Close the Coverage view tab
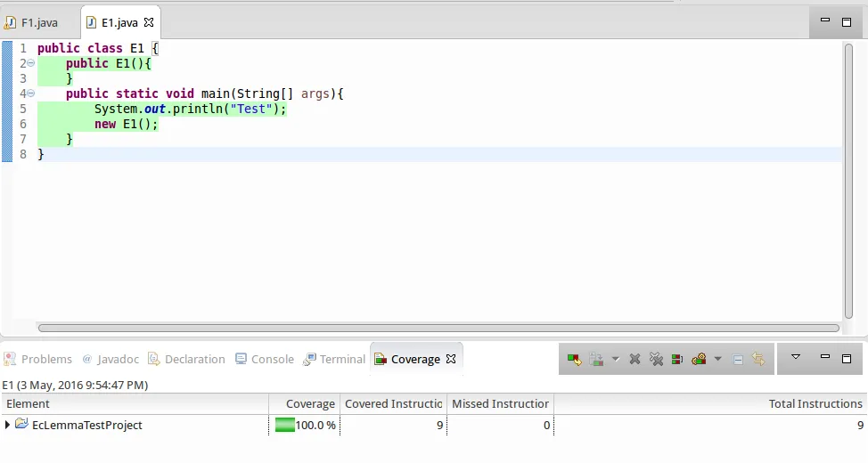 coord(451,360)
